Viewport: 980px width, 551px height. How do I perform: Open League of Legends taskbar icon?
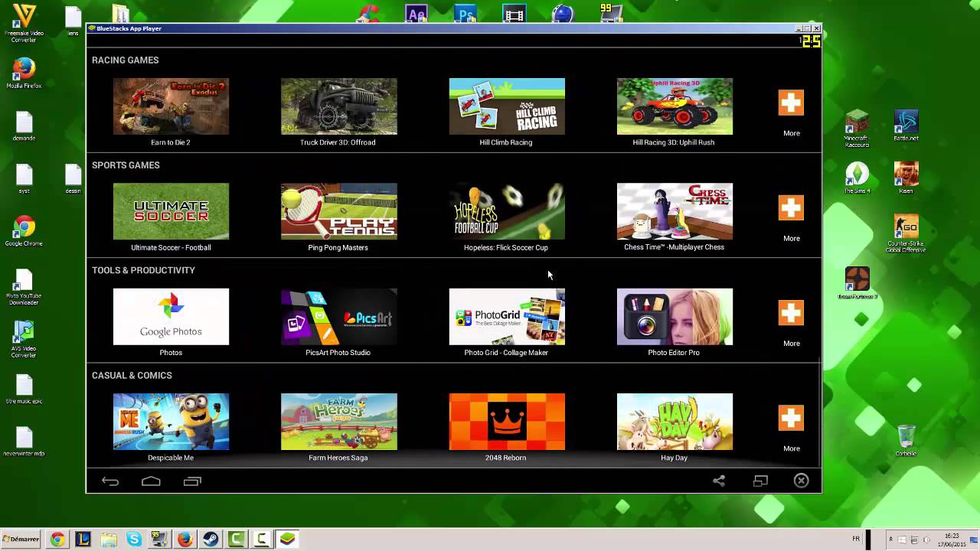point(83,540)
